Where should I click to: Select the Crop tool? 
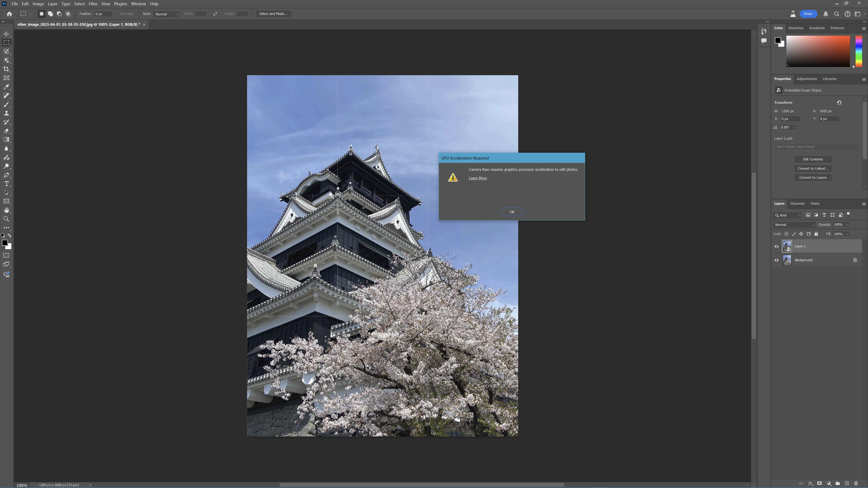coord(6,69)
